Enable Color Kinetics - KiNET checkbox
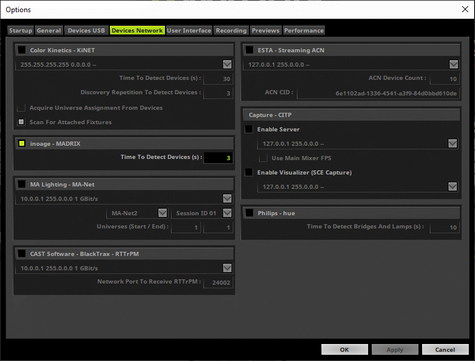The height and width of the screenshot is (361, 475). pos(22,50)
